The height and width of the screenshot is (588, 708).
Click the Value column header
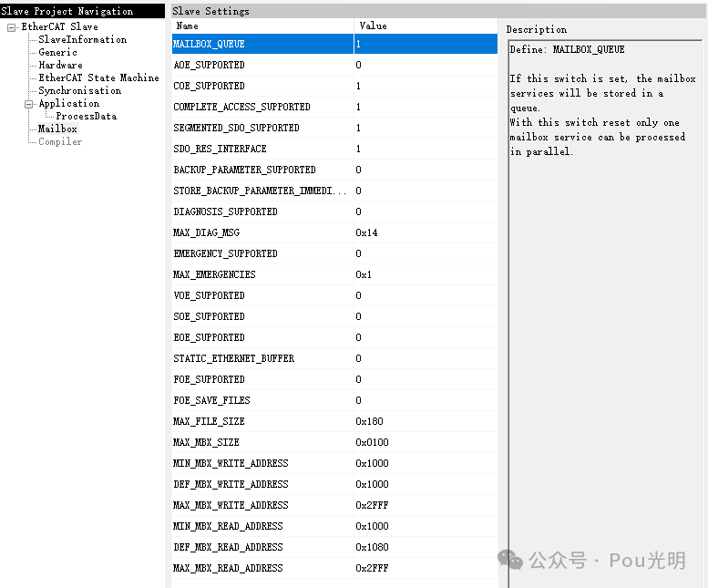(x=426, y=26)
